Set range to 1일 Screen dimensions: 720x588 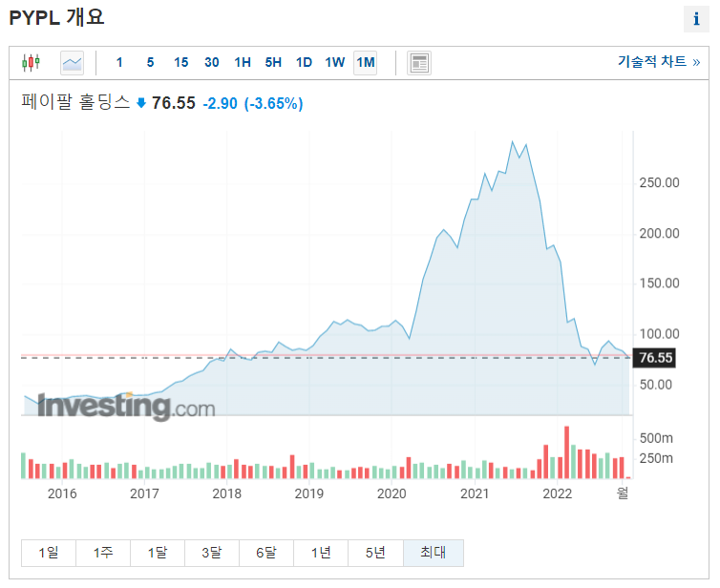(48, 553)
